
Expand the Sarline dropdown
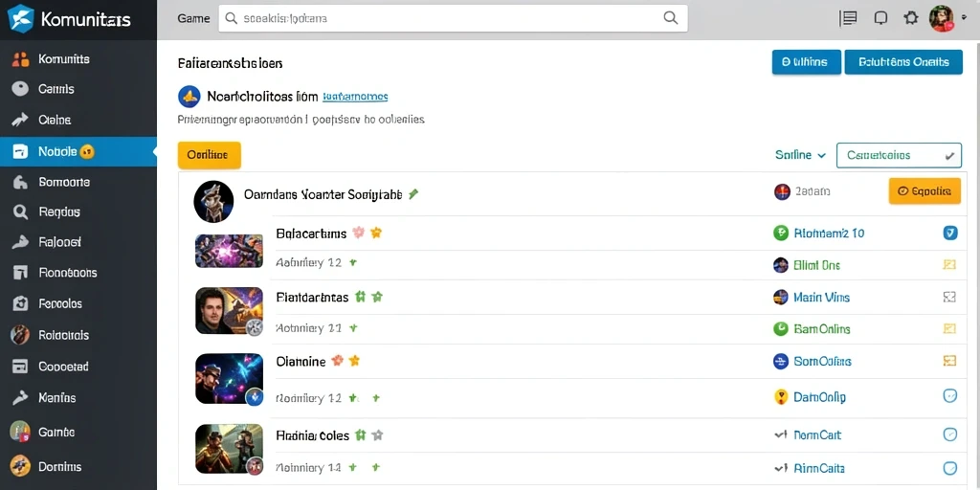click(x=801, y=155)
